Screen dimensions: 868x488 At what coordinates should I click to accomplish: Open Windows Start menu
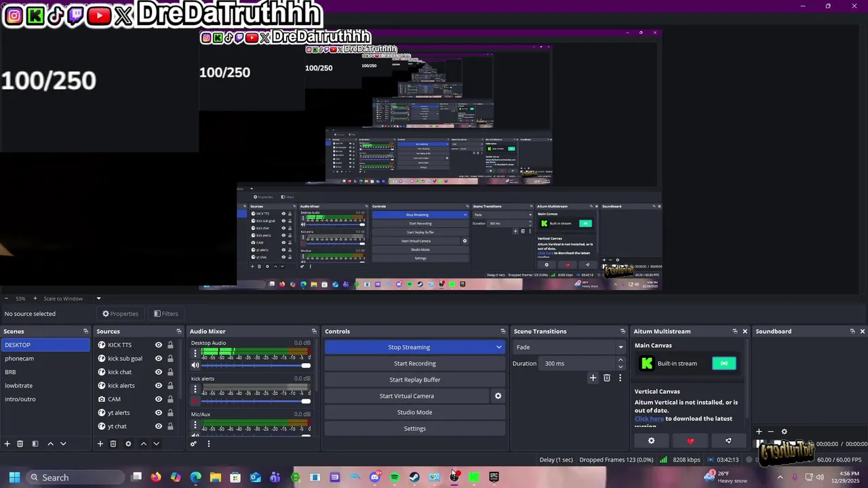click(x=14, y=477)
